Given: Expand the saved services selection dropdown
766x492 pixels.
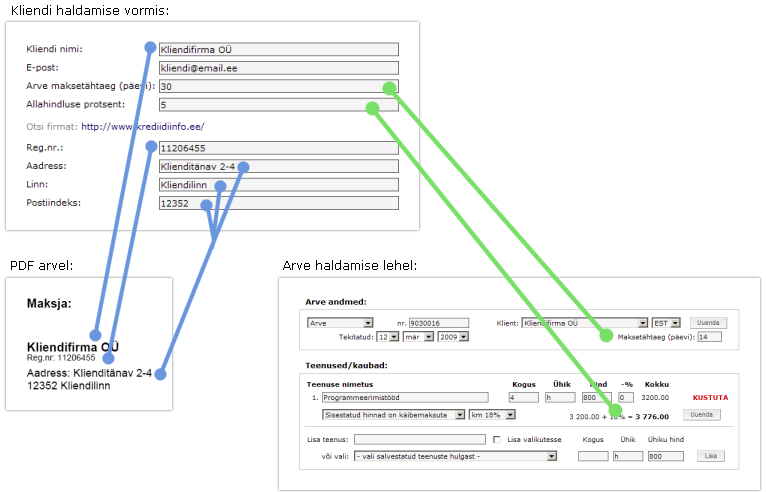Looking at the screenshot, I should pyautogui.click(x=455, y=456).
